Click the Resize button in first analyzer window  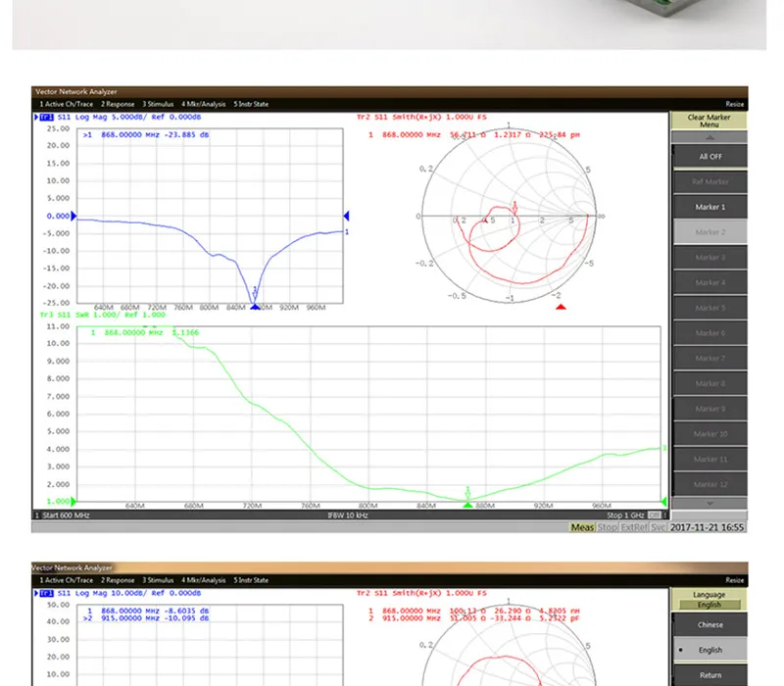pos(734,104)
